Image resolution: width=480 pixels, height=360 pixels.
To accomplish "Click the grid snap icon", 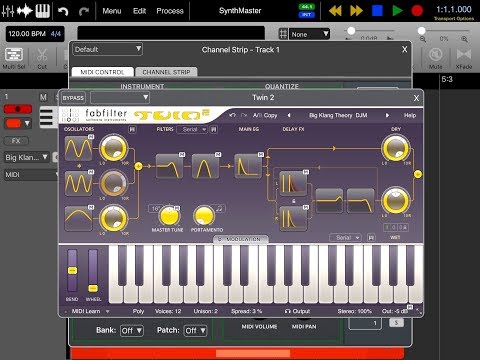I will [x=283, y=34].
